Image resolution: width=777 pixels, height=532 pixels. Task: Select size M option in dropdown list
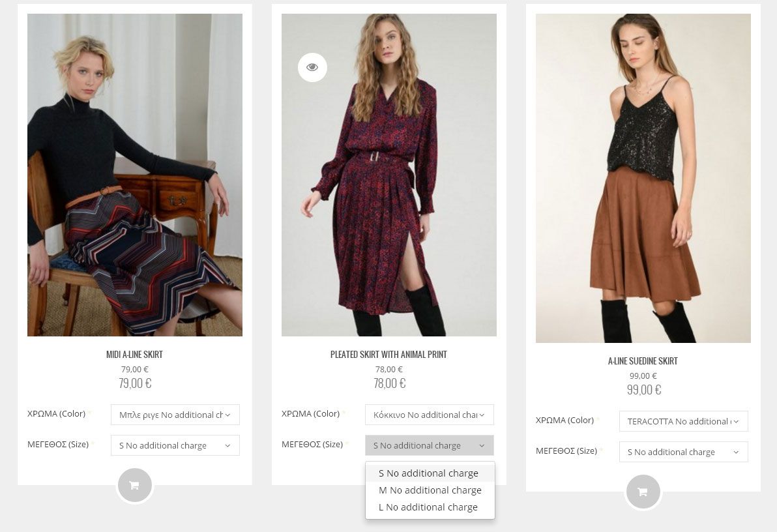pos(430,490)
